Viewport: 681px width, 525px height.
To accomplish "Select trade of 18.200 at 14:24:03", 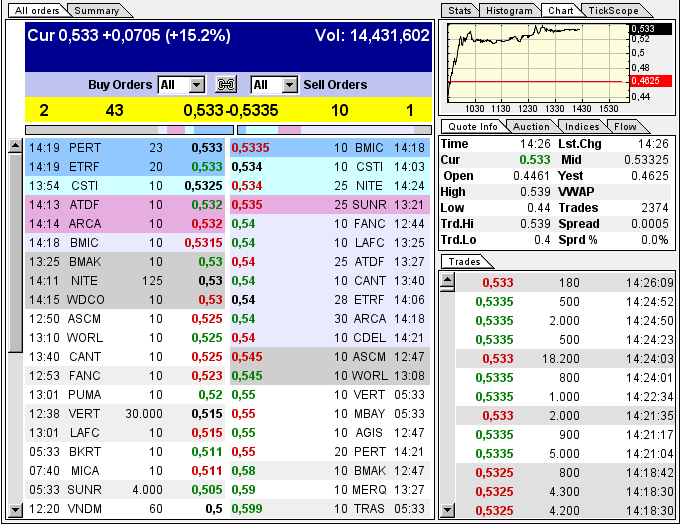I will (565, 359).
